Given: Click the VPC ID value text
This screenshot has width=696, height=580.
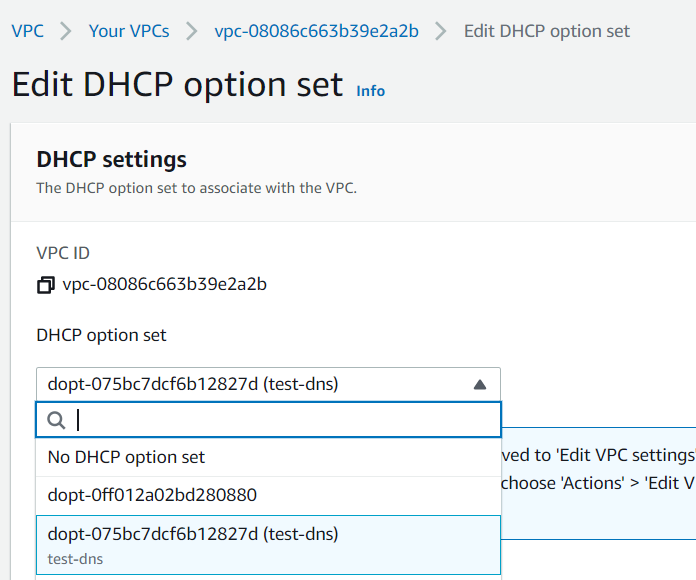Looking at the screenshot, I should pos(164,285).
